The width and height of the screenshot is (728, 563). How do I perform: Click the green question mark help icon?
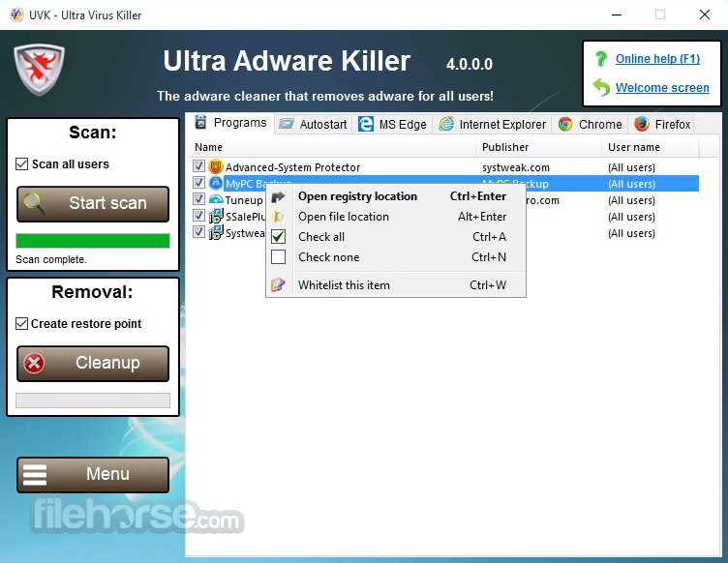[601, 58]
